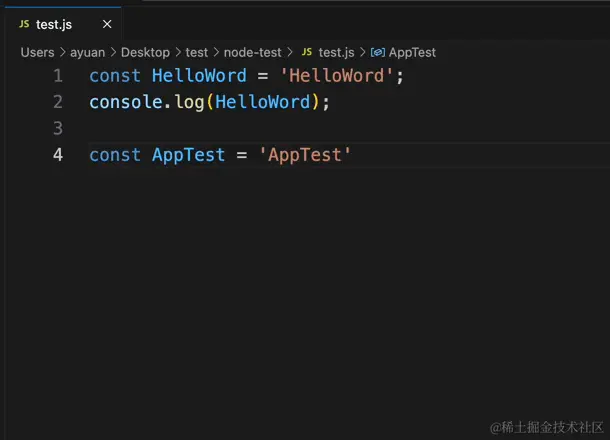610x440 pixels.
Task: Close the test.js tab
Action: click(107, 24)
